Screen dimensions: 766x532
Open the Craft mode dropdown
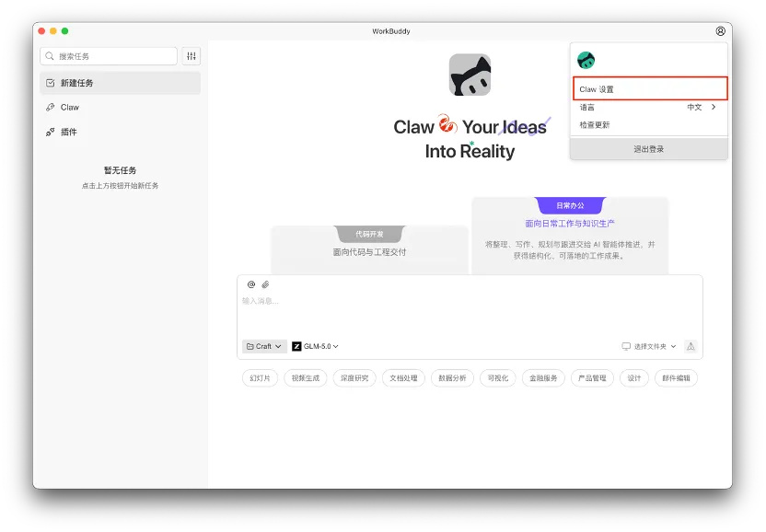pos(264,346)
